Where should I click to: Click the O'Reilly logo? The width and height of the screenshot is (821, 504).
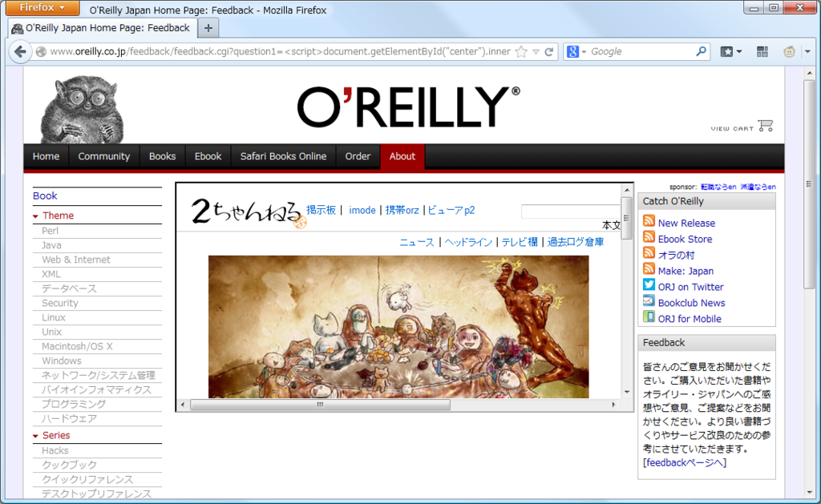(408, 107)
